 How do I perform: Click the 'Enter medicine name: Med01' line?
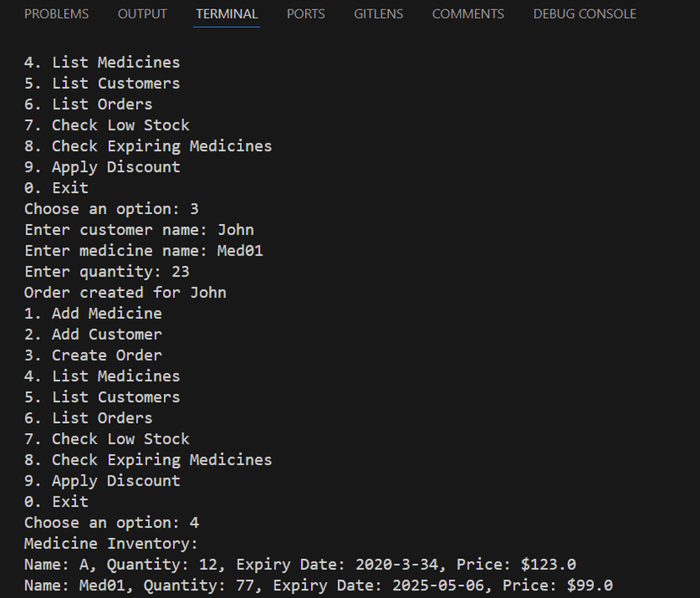pyautogui.click(x=143, y=251)
